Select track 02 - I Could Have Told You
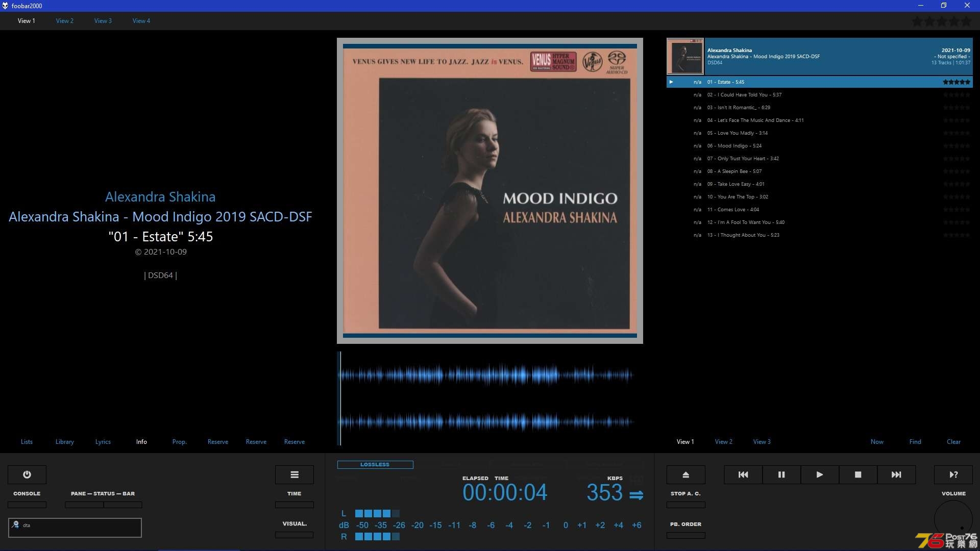 820,95
